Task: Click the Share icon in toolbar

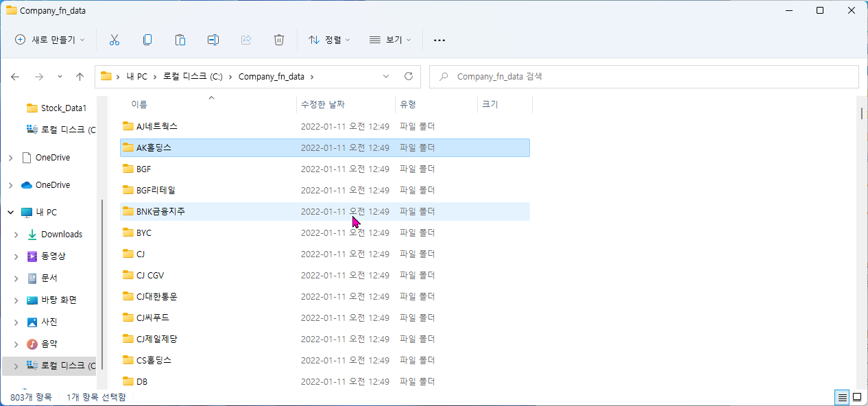Action: pyautogui.click(x=246, y=40)
